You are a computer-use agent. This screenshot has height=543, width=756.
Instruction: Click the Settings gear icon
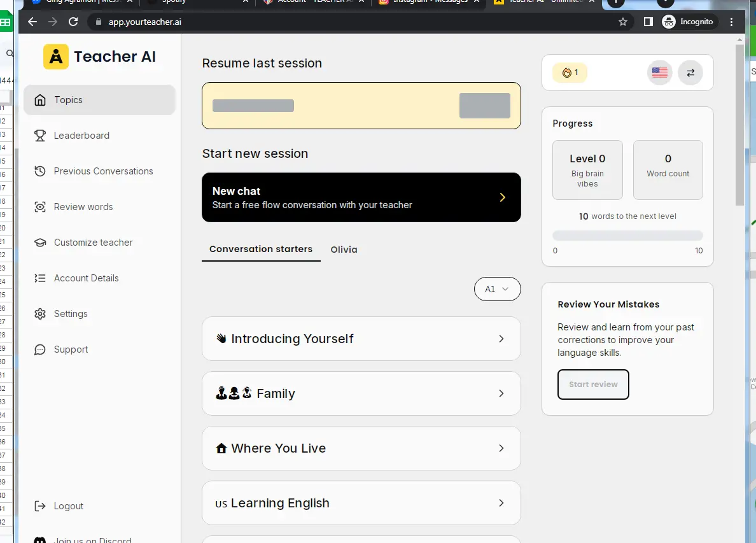point(40,314)
